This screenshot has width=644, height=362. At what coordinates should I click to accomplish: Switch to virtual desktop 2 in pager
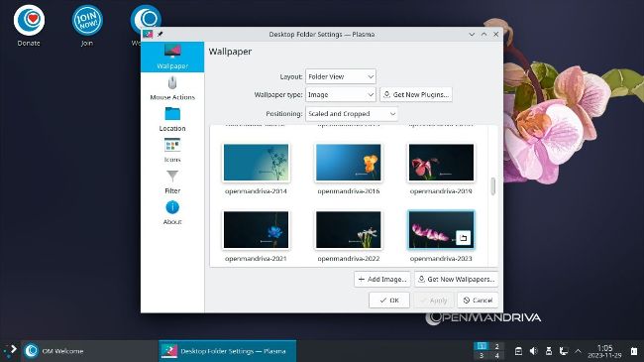(496, 346)
